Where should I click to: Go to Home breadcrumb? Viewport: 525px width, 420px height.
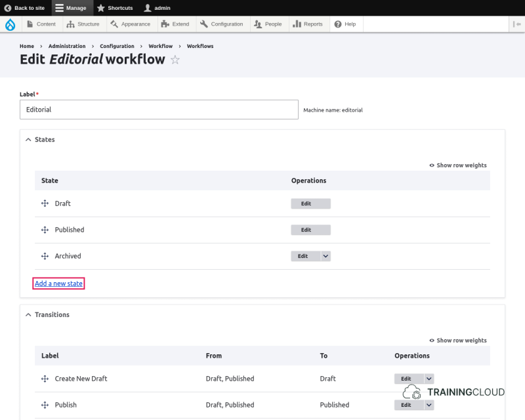tap(27, 46)
